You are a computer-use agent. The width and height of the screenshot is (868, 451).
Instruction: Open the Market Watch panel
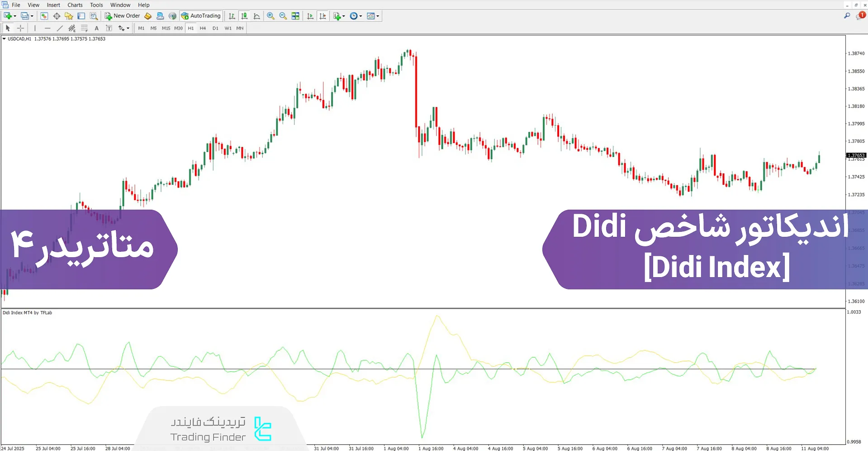click(44, 15)
